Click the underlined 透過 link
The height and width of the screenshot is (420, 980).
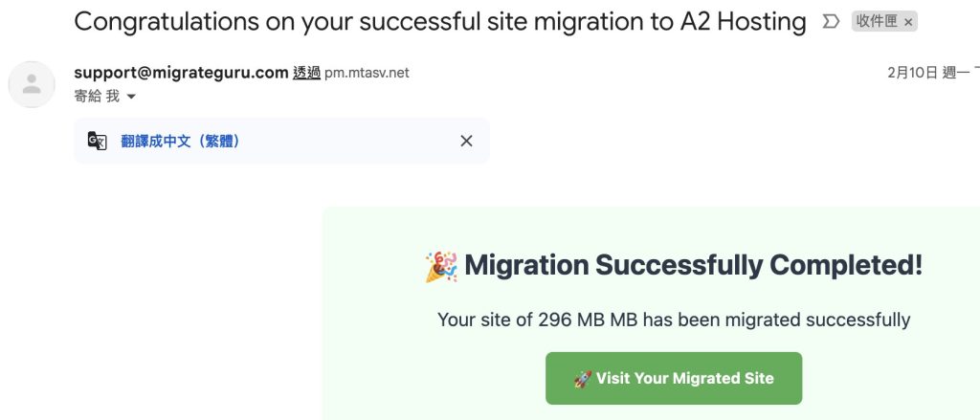(306, 72)
